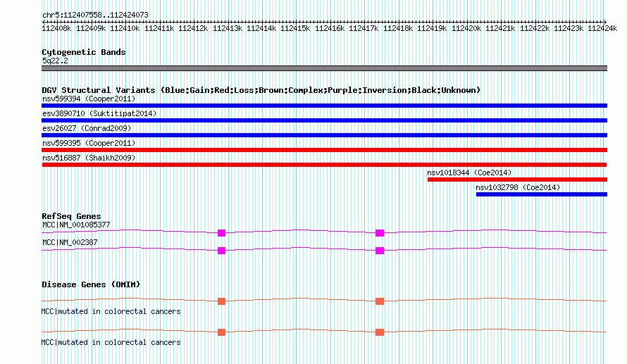Select the esv3890710 (Suktitipat2014) variant bar
Viewport: 627px width, 364px height.
pos(324,120)
